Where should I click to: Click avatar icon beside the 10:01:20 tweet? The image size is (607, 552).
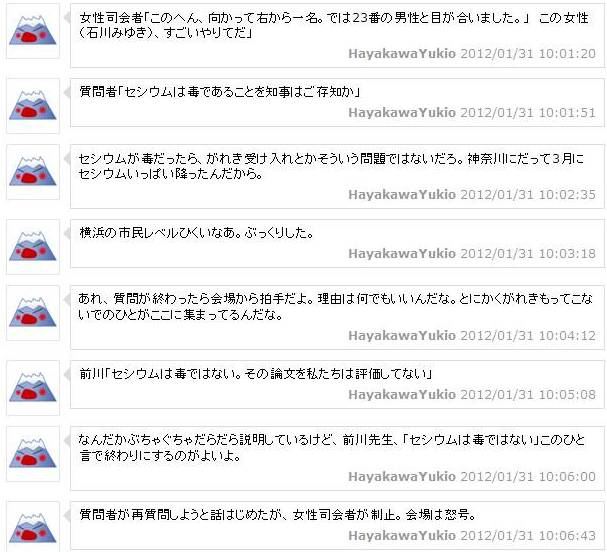[33, 31]
